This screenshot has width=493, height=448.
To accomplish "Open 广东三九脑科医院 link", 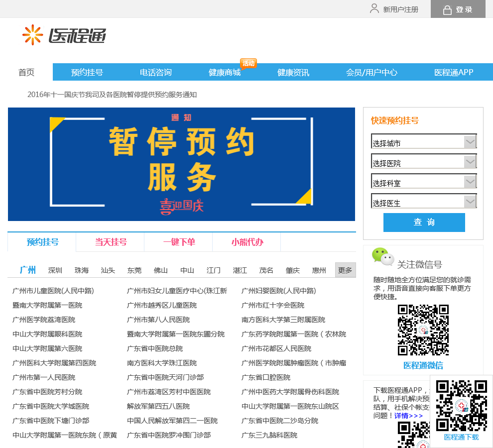I will pyautogui.click(x=269, y=436).
